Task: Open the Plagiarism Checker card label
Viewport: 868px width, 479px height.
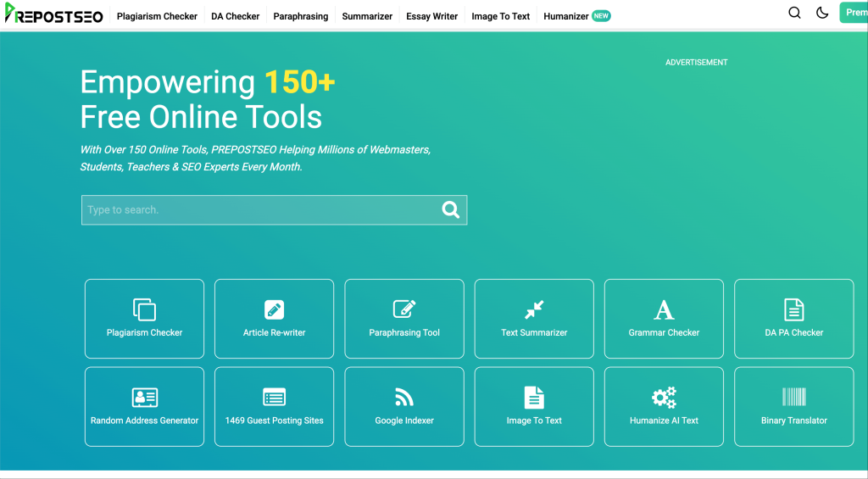Action: coord(144,333)
